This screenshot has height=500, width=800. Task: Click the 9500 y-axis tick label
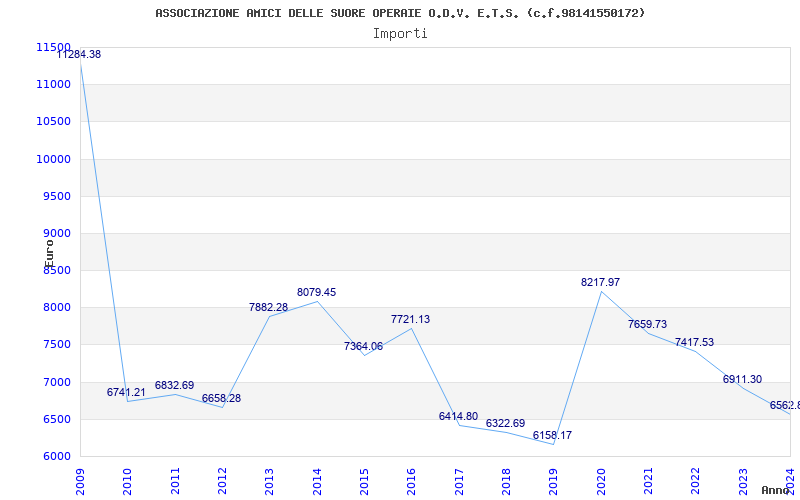[56, 196]
